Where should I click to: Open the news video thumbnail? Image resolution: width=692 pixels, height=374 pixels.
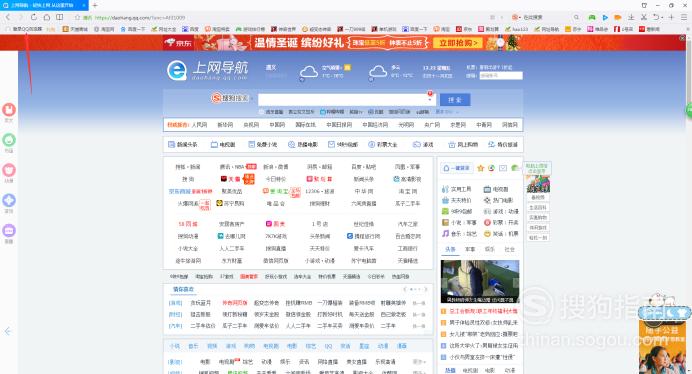[480, 281]
